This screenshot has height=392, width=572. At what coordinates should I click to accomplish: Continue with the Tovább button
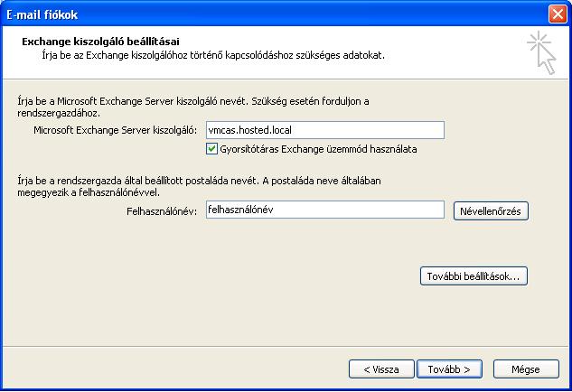(449, 369)
